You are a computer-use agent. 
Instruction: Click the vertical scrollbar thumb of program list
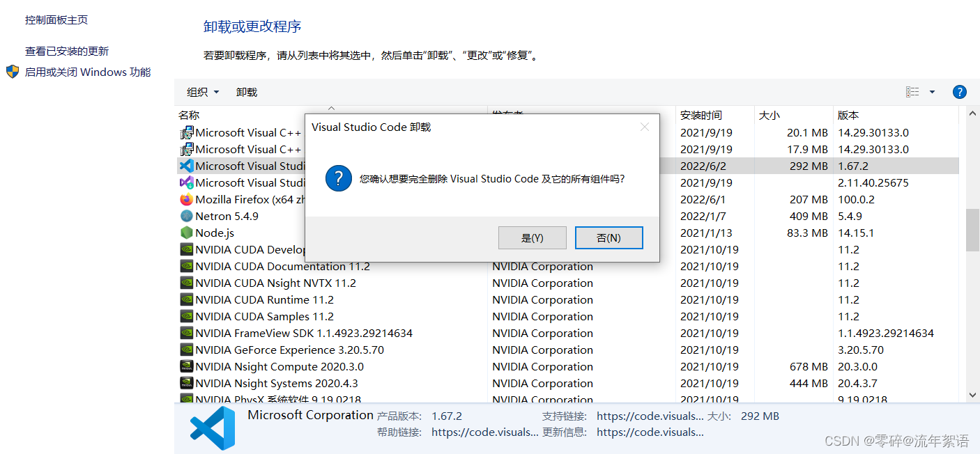pyautogui.click(x=972, y=230)
